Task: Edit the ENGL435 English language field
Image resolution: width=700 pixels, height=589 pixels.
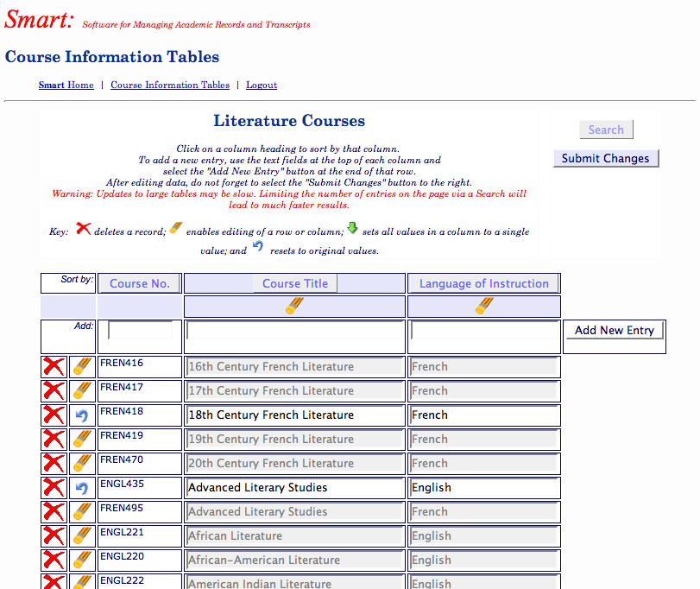Action: [x=484, y=487]
